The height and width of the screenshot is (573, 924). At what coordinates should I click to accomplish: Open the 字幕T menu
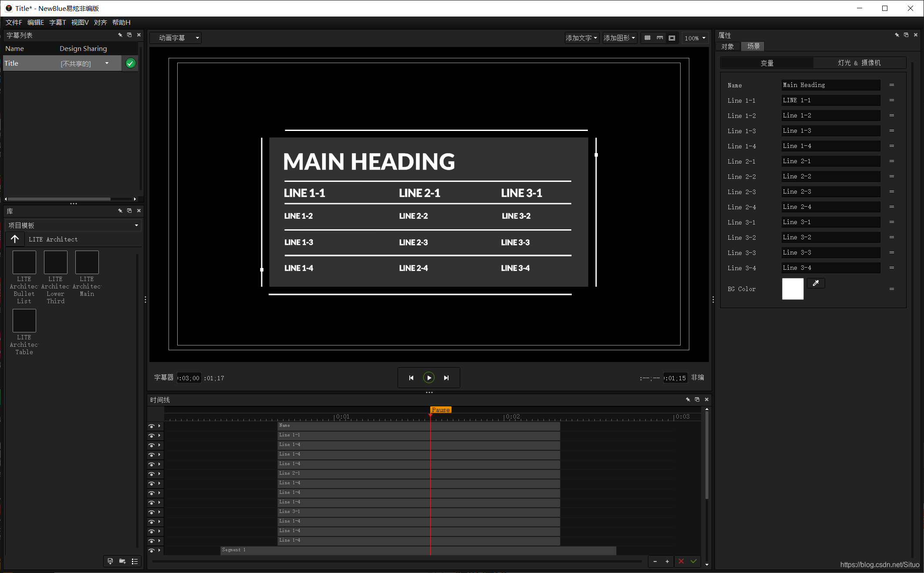click(x=57, y=22)
